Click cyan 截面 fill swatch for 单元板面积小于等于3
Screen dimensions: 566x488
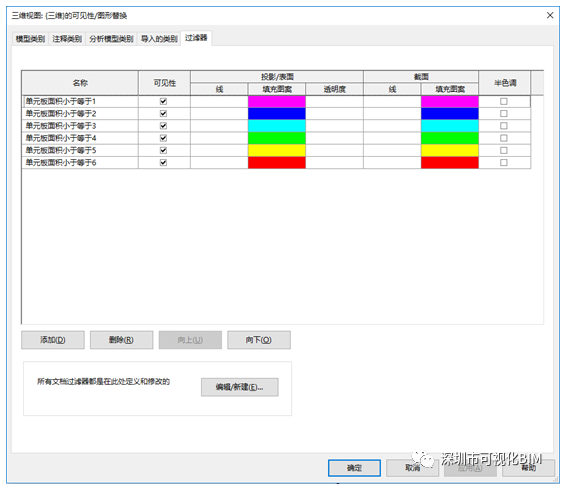pos(450,126)
